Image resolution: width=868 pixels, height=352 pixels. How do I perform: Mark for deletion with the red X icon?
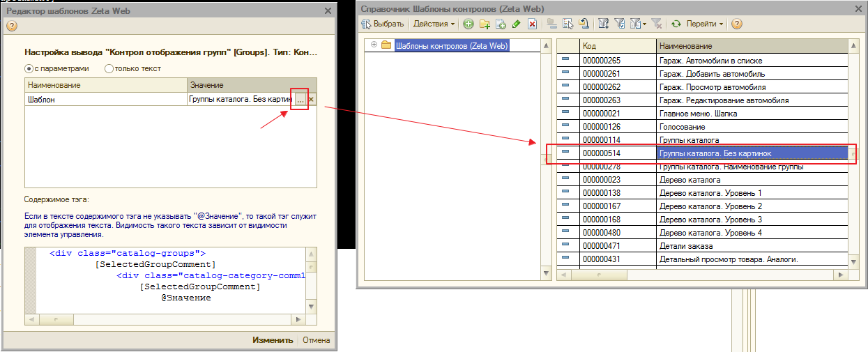[x=532, y=24]
